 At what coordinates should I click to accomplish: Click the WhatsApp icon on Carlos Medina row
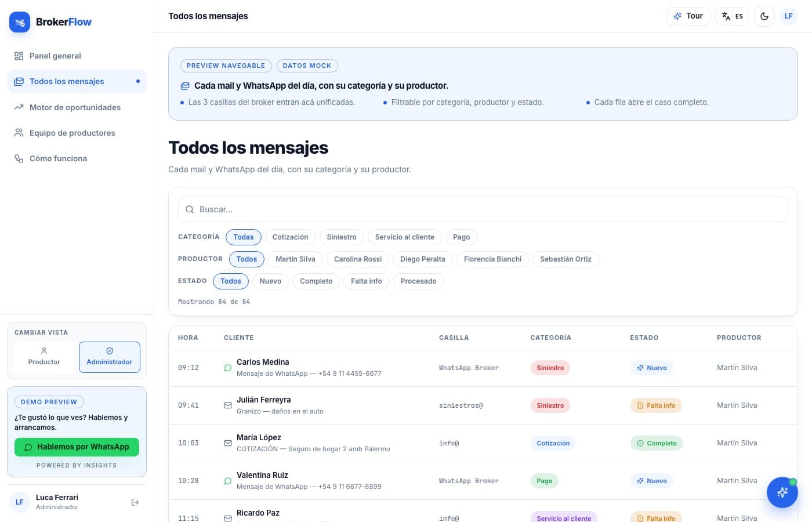pyautogui.click(x=228, y=368)
